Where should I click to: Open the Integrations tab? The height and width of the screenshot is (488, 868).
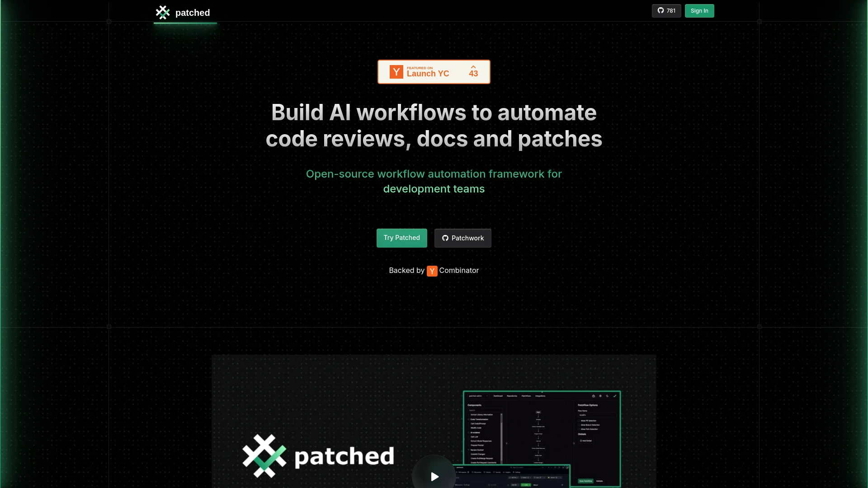click(x=540, y=396)
